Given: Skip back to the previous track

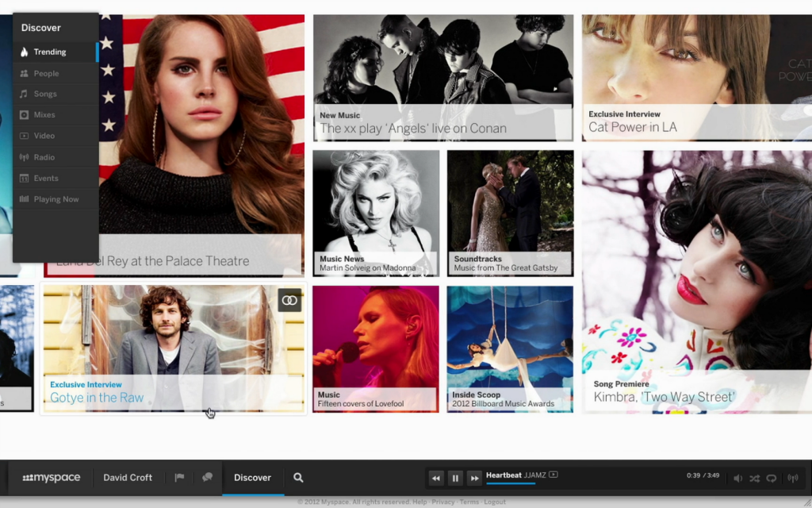Looking at the screenshot, I should click(436, 478).
